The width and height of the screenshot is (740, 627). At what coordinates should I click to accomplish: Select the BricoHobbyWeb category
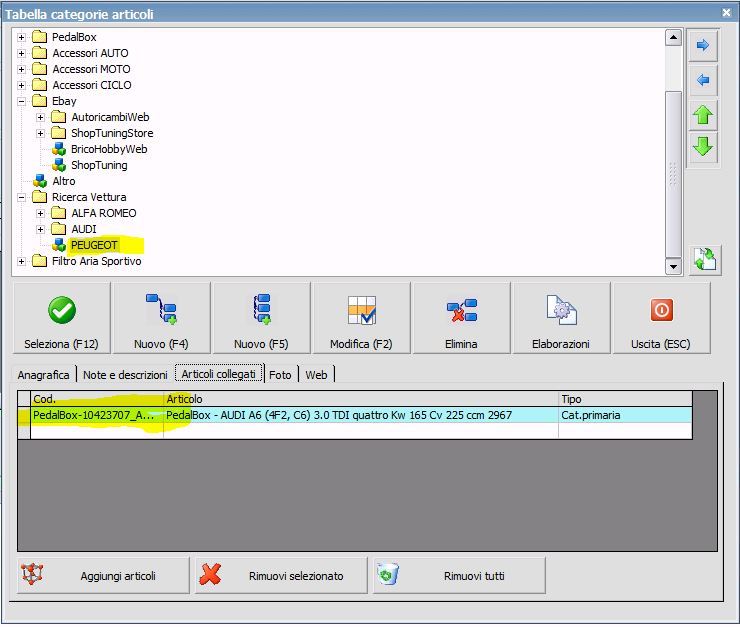(x=109, y=149)
